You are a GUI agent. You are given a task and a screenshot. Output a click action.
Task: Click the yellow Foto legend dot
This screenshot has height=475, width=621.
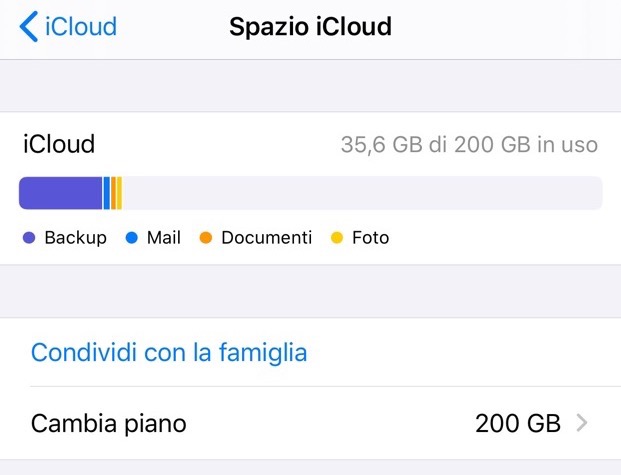click(x=337, y=238)
